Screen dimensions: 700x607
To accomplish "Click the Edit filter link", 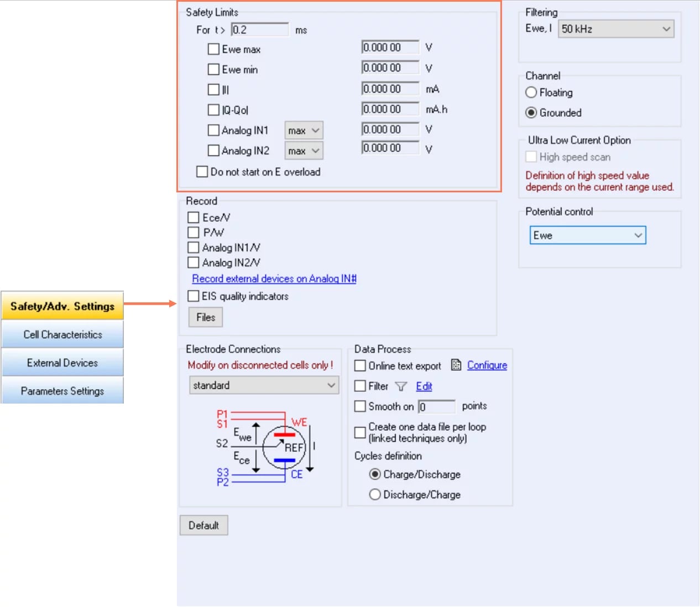I will 424,386.
